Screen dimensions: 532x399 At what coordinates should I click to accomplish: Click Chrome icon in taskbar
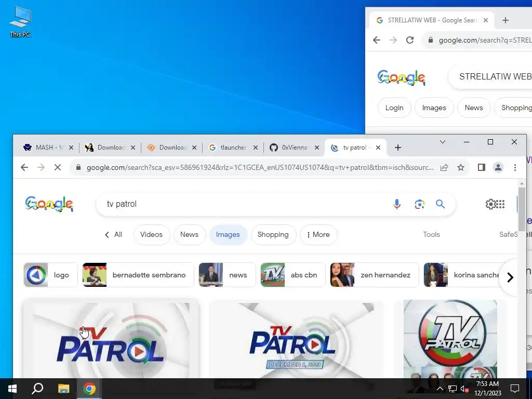(89, 389)
